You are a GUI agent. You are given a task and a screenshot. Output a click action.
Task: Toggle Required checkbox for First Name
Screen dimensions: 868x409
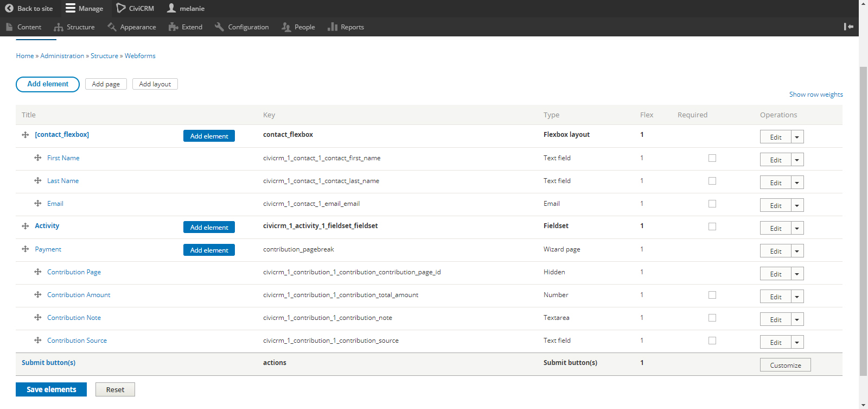(x=712, y=158)
